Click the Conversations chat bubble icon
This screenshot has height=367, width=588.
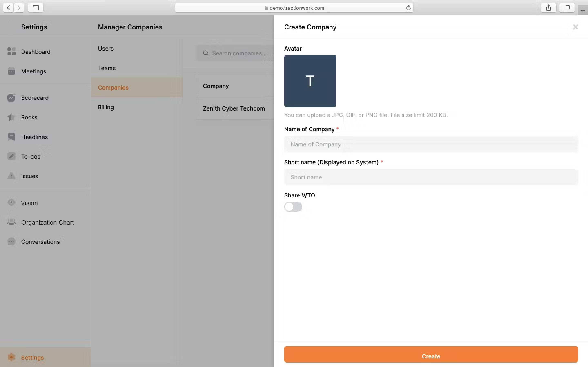pos(11,242)
